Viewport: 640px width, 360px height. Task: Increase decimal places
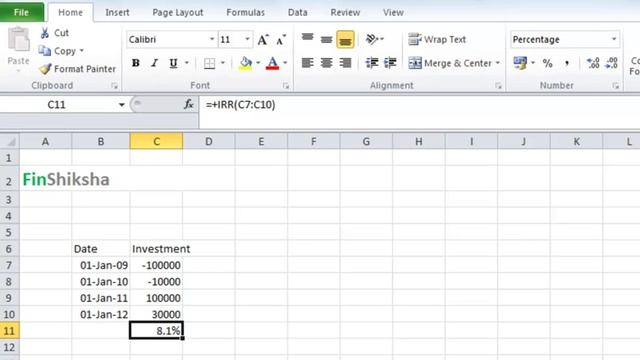pyautogui.click(x=593, y=63)
